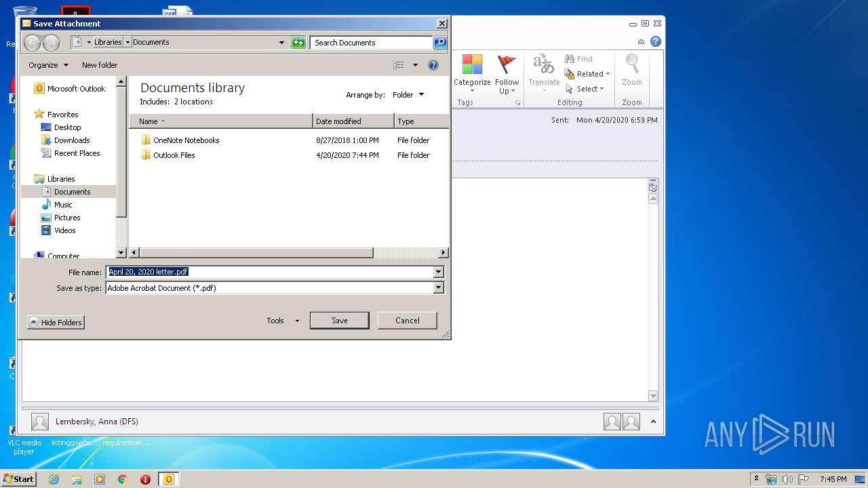
Task: Click the Start button
Action: pyautogui.click(x=18, y=479)
